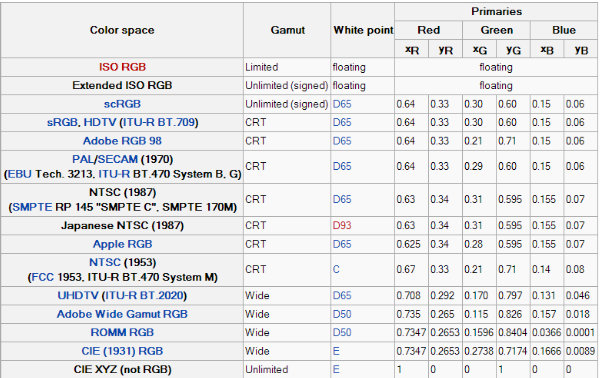Click D50 in Adobe Wide Gamut row

click(x=342, y=314)
